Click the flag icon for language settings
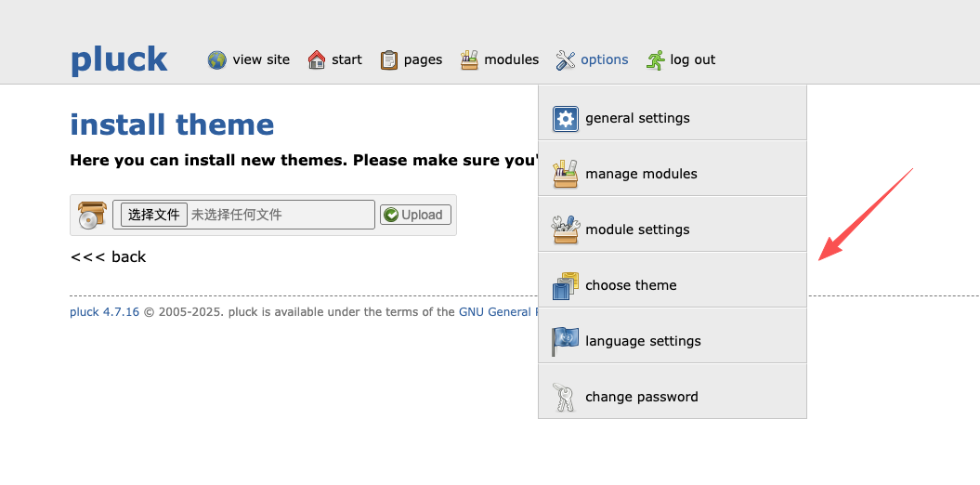Viewport: 980px width, 485px height. pyautogui.click(x=566, y=342)
